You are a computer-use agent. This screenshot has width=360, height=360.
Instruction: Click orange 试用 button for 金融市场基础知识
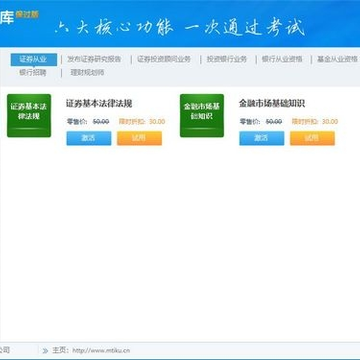[x=312, y=138]
